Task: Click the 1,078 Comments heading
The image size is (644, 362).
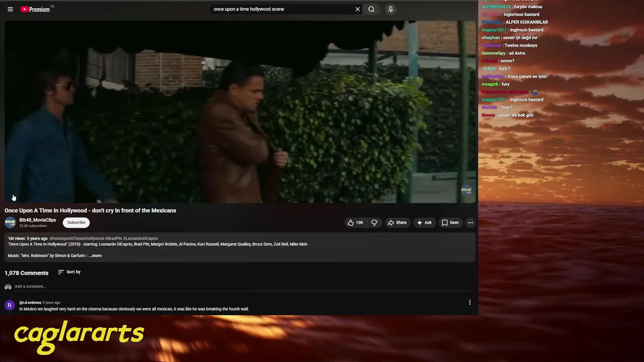Action: pyautogui.click(x=27, y=273)
